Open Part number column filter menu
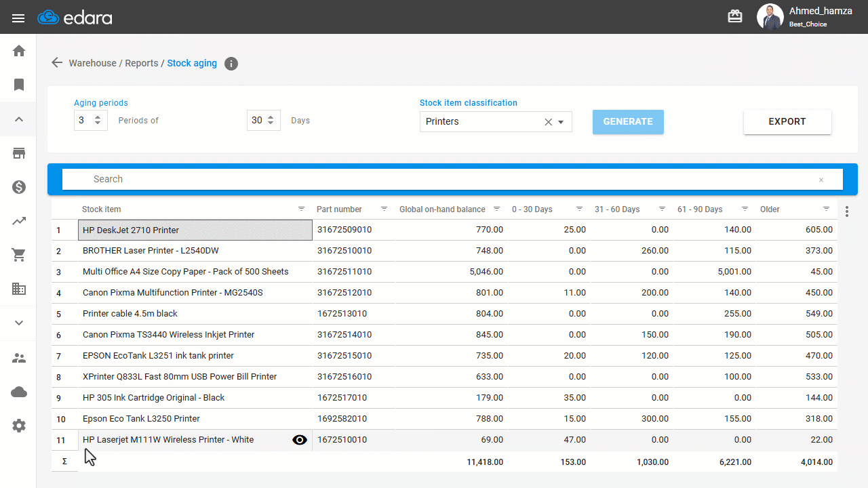This screenshot has height=488, width=868. tap(384, 209)
